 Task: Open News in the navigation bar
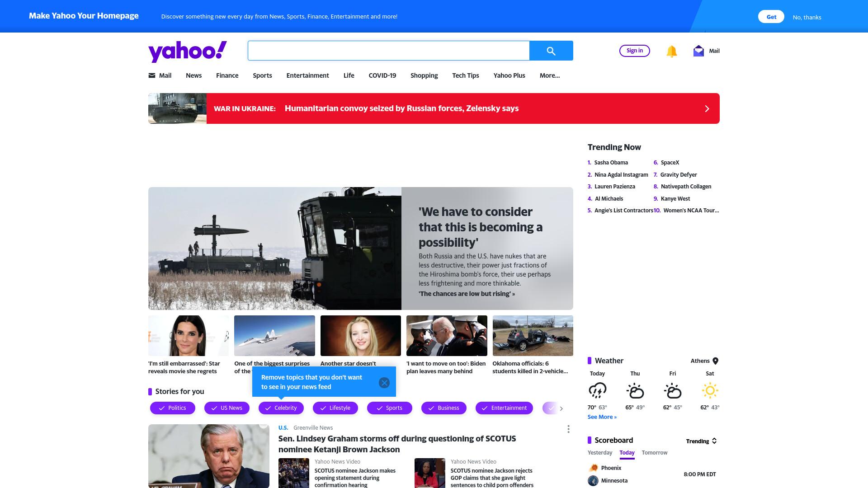pyautogui.click(x=193, y=75)
